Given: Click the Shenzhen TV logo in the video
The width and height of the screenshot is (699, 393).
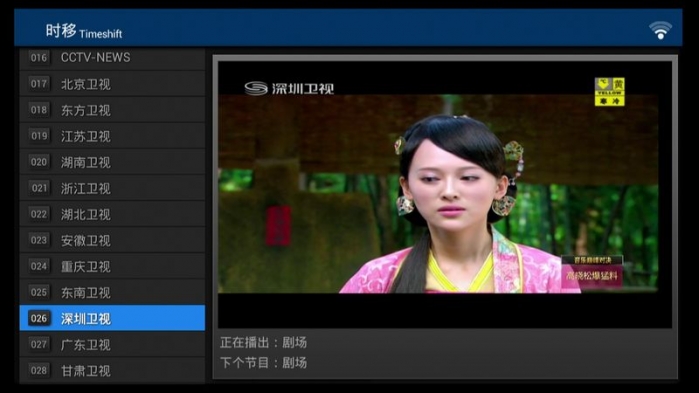Looking at the screenshot, I should [x=289, y=88].
